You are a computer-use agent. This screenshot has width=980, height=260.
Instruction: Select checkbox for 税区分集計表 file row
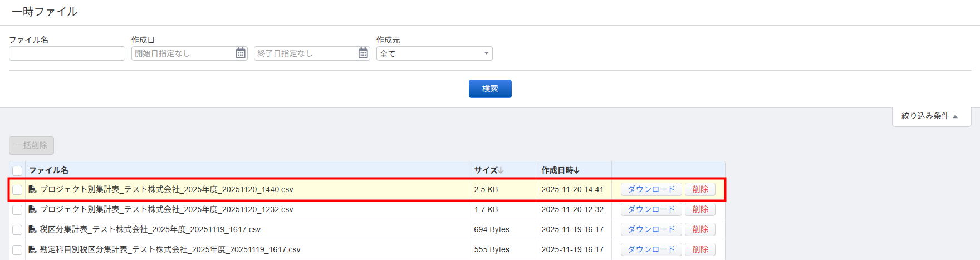point(17,230)
